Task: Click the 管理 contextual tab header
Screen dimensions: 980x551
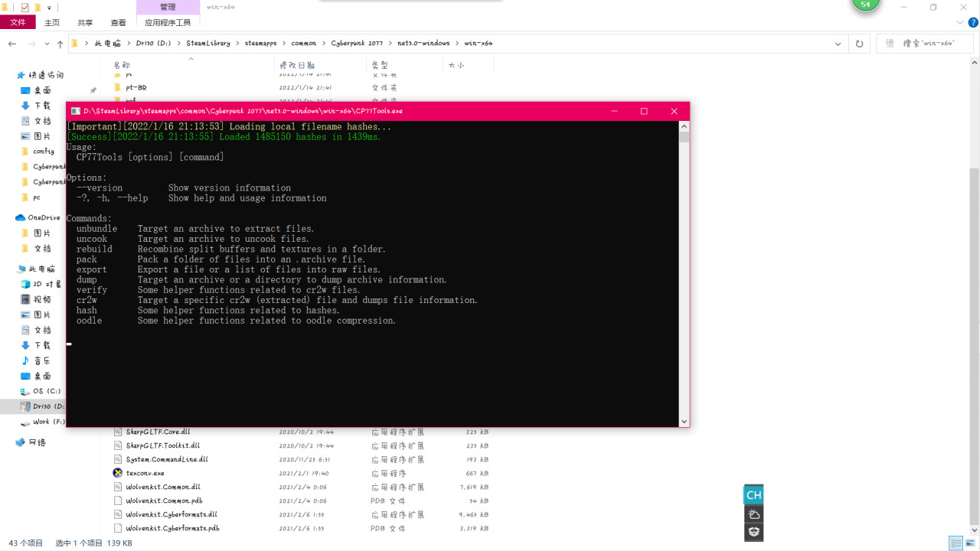Action: [x=168, y=7]
